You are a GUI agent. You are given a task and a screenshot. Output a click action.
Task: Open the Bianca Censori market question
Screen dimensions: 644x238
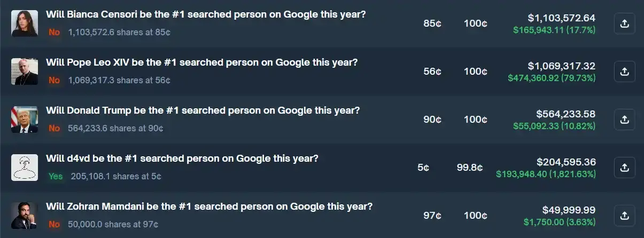point(206,14)
